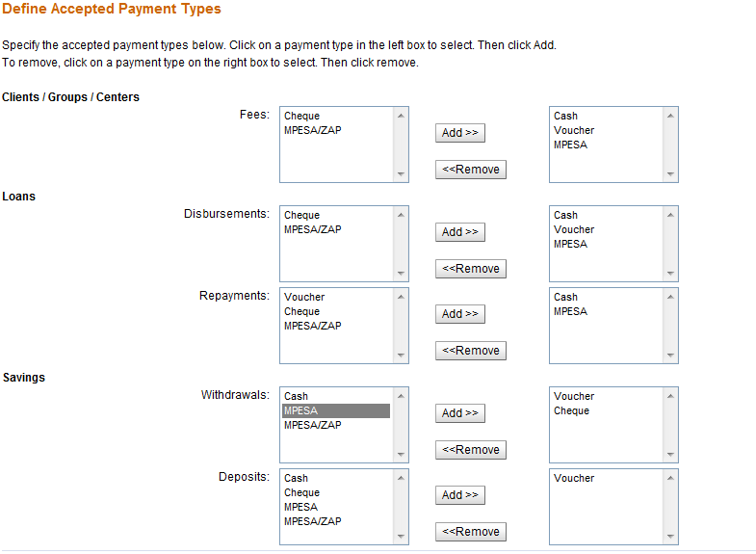The height and width of the screenshot is (554, 756).
Task: Select Voucher in Fees accepted list
Action: pyautogui.click(x=574, y=131)
